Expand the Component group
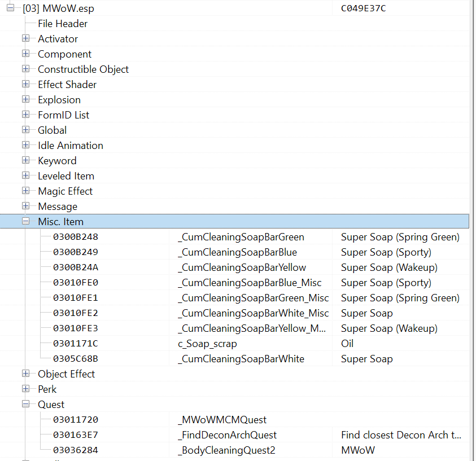This screenshot has height=461, width=476. 26,54
